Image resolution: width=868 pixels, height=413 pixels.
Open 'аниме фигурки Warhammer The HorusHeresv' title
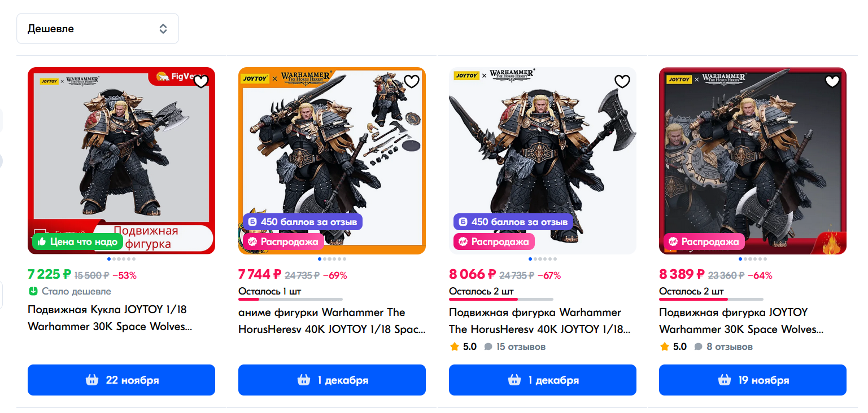point(332,320)
